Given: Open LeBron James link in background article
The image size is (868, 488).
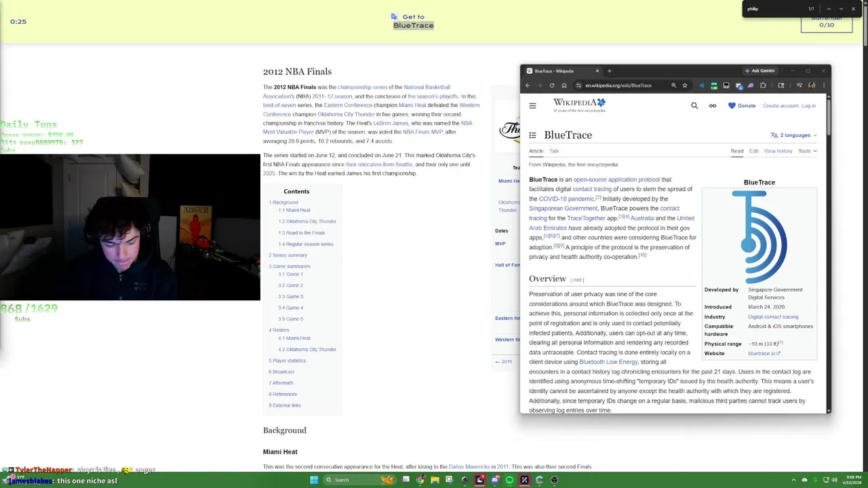Looking at the screenshot, I should [391, 123].
